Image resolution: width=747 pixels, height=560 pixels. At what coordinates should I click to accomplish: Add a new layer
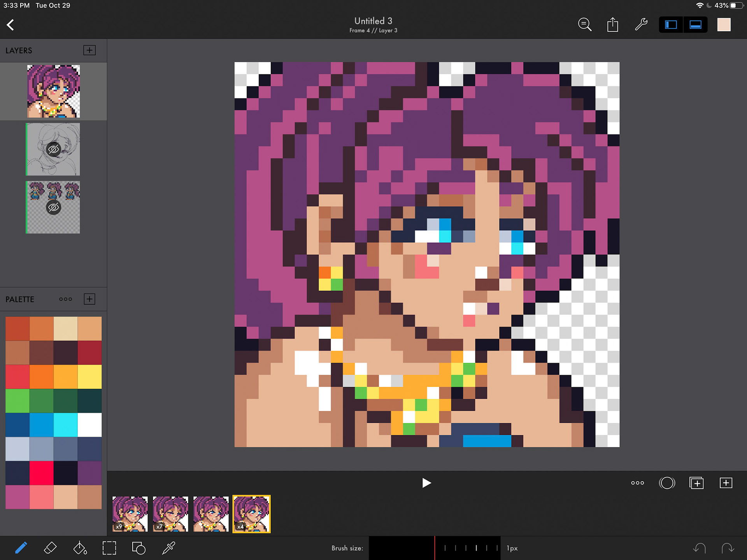(x=89, y=50)
